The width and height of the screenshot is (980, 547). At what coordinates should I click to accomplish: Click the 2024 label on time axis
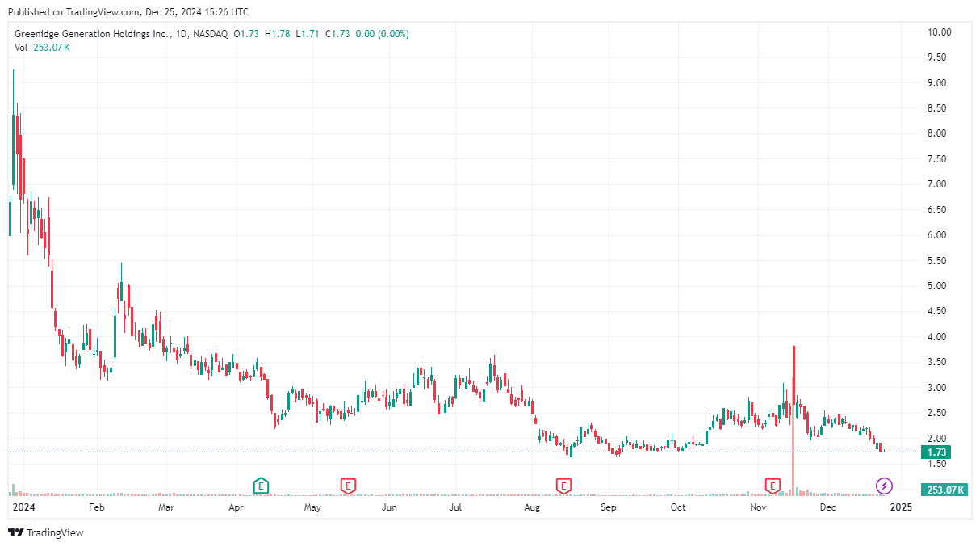click(24, 507)
